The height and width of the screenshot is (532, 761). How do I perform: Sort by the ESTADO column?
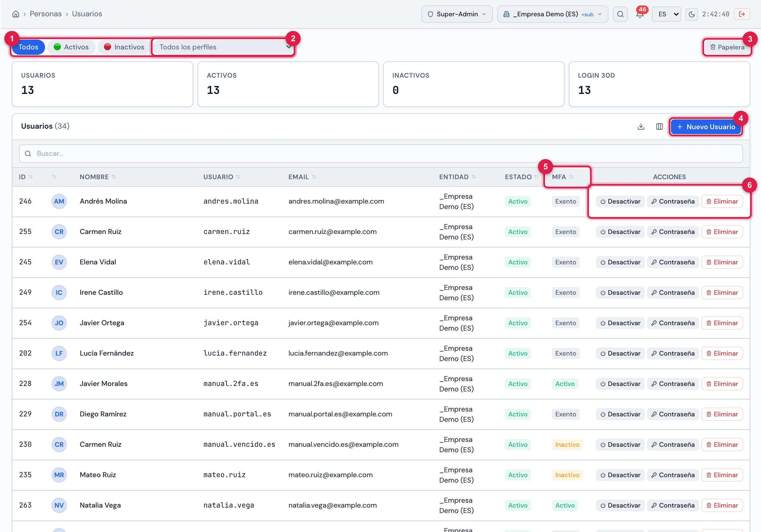tap(521, 177)
